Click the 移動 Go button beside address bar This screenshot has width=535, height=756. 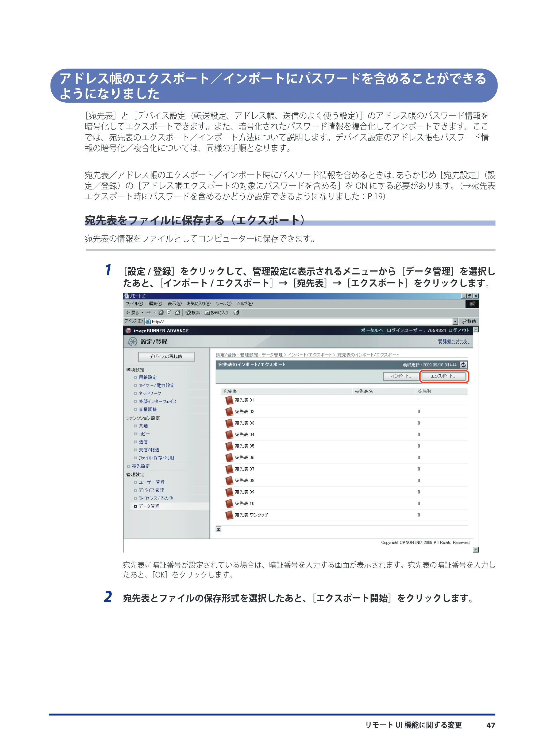tap(469, 321)
